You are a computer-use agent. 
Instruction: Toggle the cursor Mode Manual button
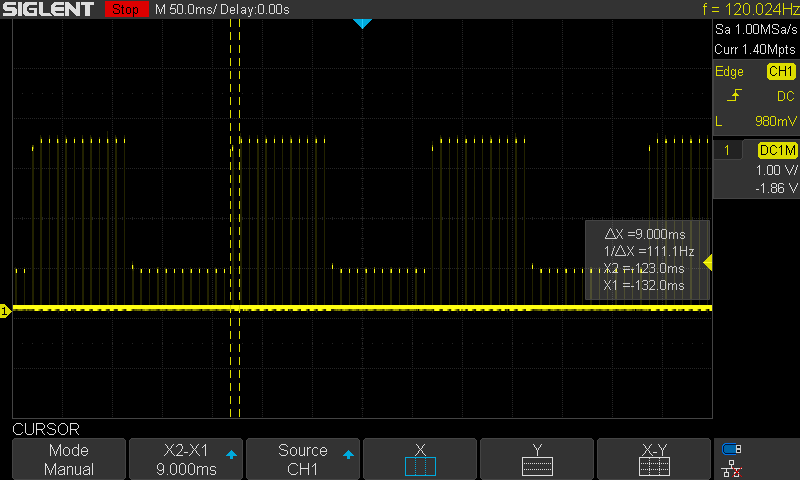(x=68, y=459)
